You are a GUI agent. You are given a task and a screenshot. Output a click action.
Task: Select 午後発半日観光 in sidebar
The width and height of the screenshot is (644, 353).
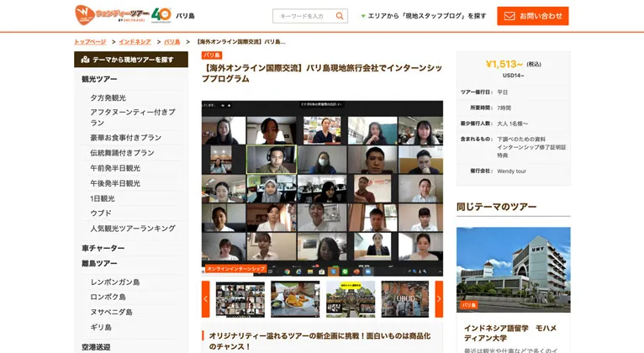point(115,183)
